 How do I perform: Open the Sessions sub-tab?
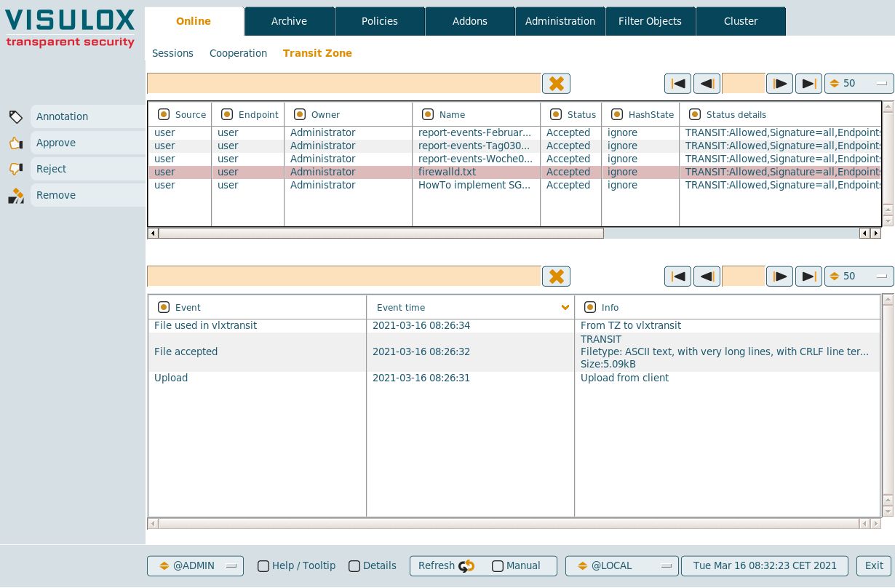(x=172, y=53)
